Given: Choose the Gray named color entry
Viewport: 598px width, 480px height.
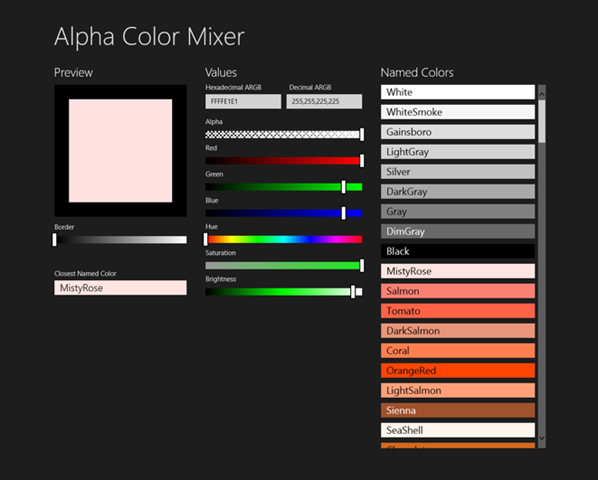Looking at the screenshot, I should pyautogui.click(x=458, y=211).
